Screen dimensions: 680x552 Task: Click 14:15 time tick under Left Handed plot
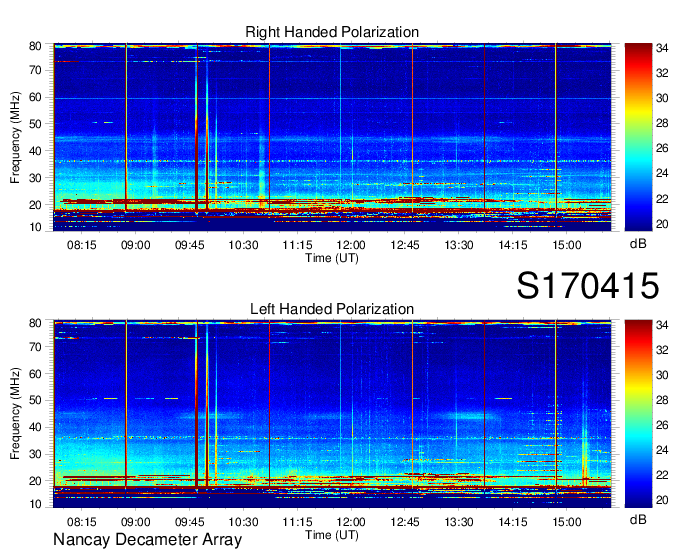pos(513,522)
